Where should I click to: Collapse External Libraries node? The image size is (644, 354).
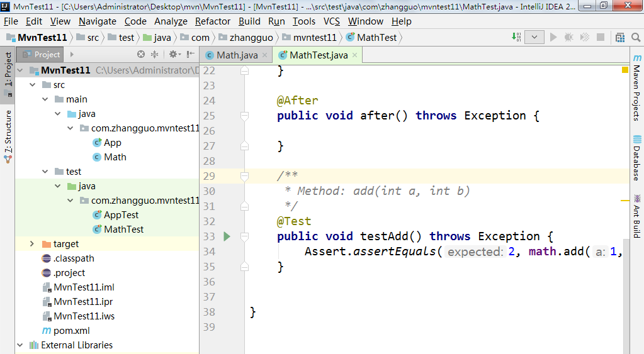20,345
